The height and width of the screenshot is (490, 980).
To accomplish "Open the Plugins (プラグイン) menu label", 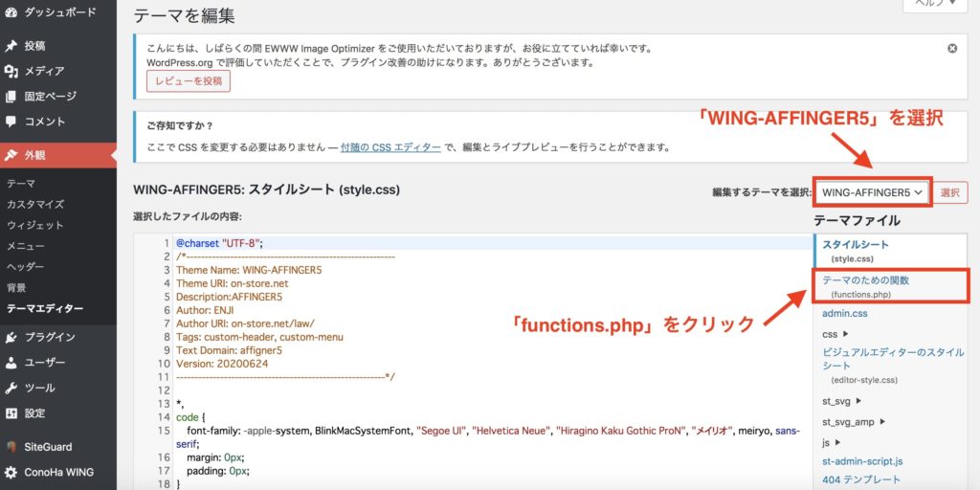I will click(50, 338).
